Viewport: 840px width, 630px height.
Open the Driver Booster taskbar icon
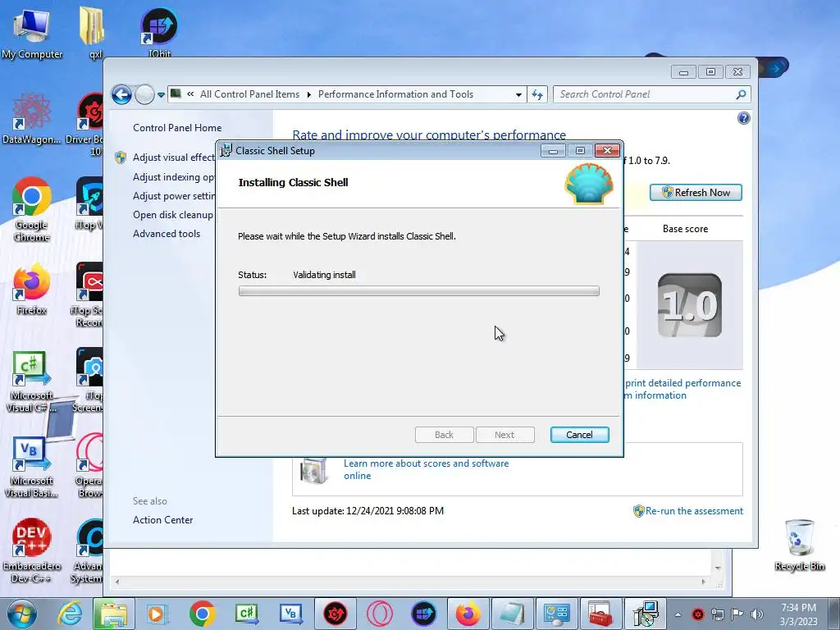click(x=335, y=614)
